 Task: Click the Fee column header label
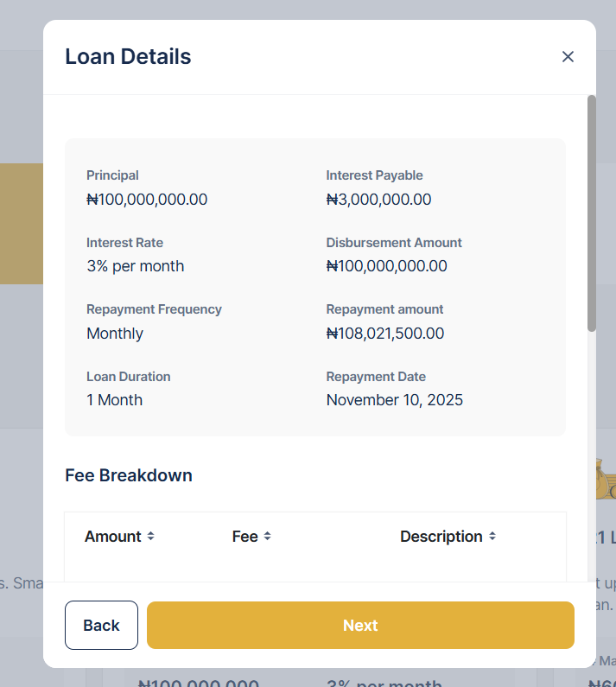(x=245, y=537)
